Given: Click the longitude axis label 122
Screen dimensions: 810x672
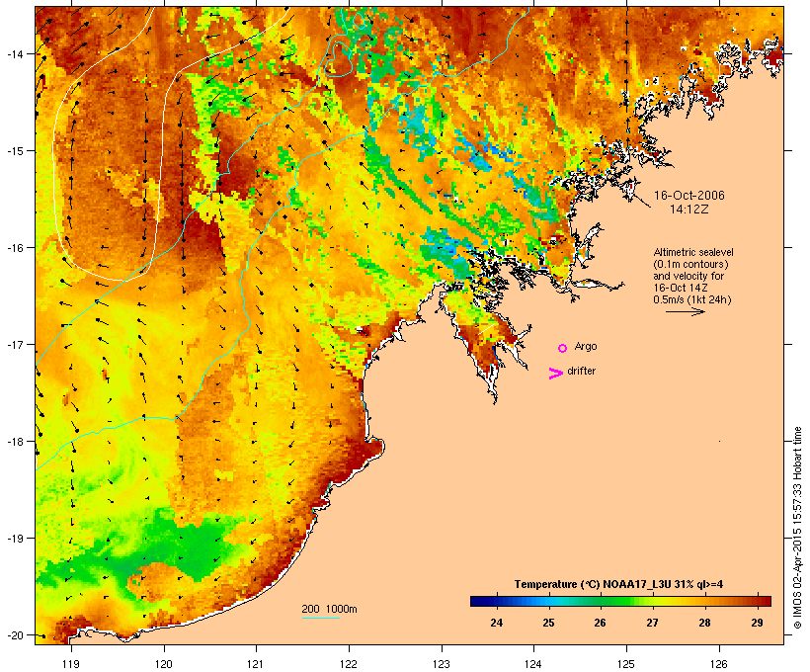Looking at the screenshot, I should tap(349, 664).
